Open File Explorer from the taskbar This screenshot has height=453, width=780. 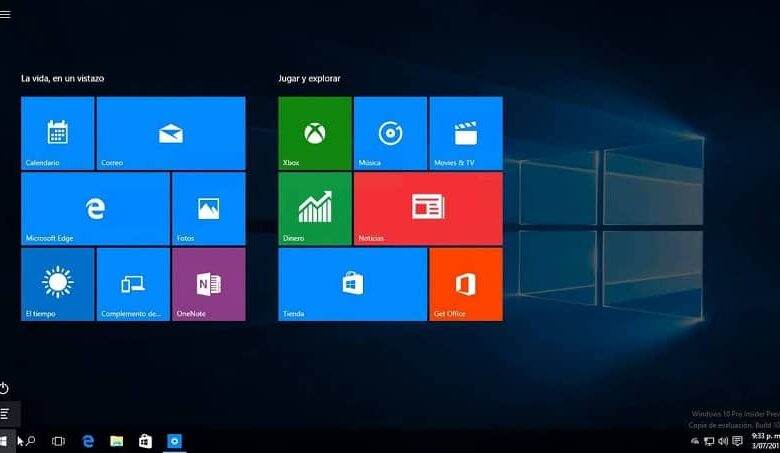pyautogui.click(x=116, y=441)
